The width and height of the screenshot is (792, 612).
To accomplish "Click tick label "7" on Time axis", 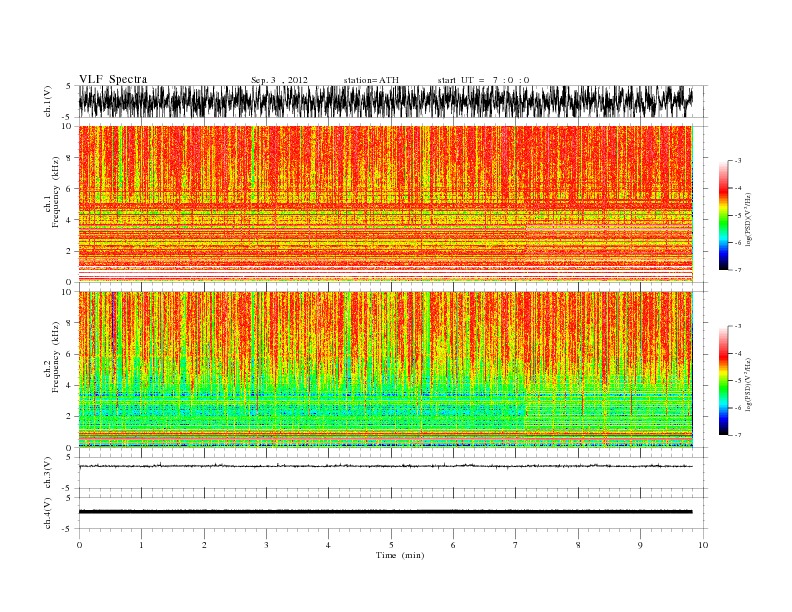I will click(x=516, y=545).
